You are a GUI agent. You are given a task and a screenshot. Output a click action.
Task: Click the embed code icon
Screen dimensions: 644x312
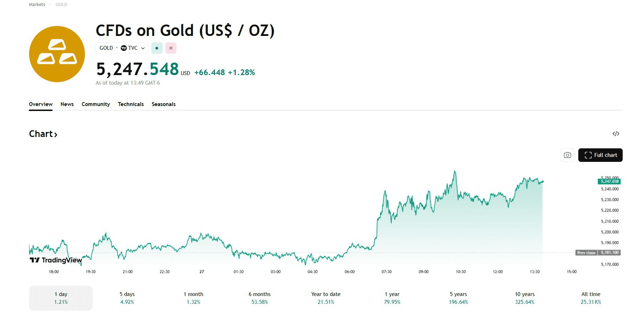(616, 134)
